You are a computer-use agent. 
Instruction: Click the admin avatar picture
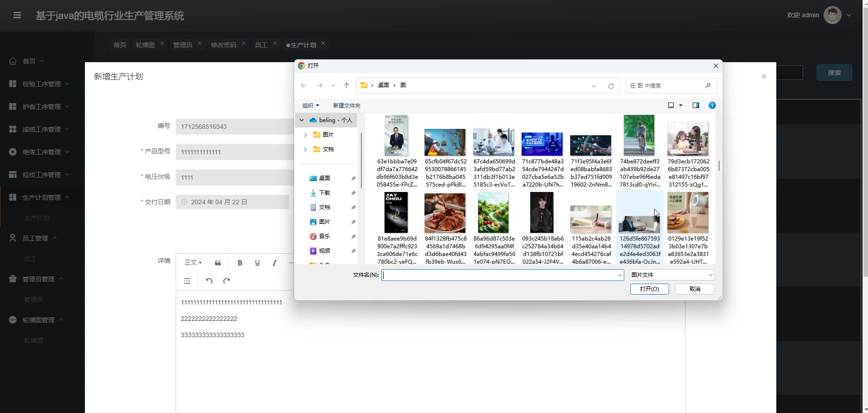(832, 15)
